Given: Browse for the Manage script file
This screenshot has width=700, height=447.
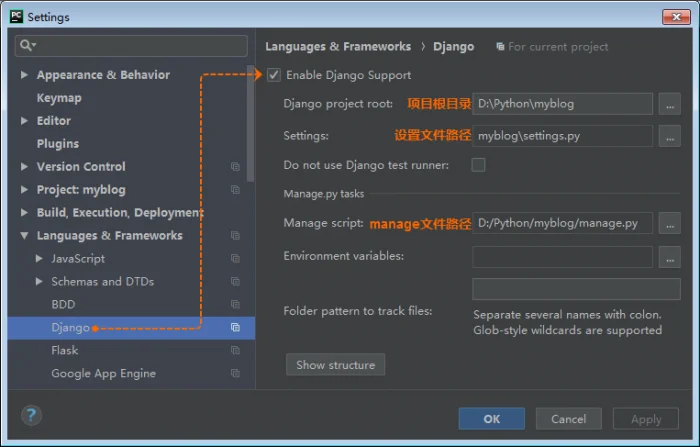Looking at the screenshot, I should [670, 223].
